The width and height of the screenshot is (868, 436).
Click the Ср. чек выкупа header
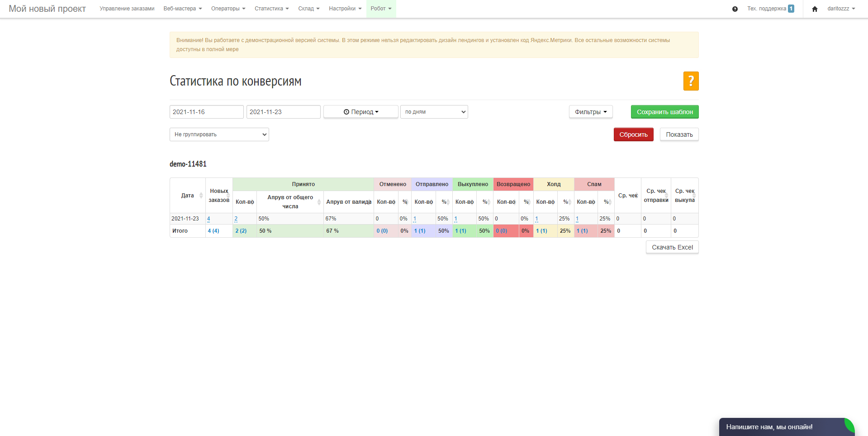click(685, 196)
